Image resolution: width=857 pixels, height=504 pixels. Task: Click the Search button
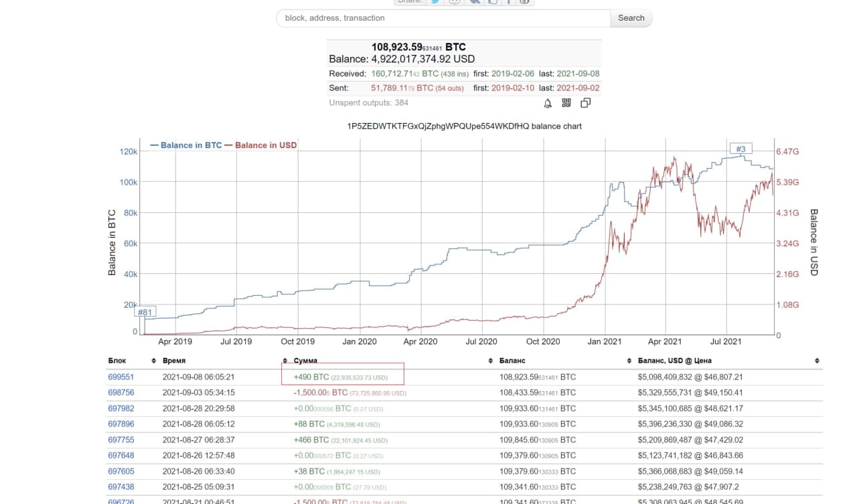coord(631,18)
